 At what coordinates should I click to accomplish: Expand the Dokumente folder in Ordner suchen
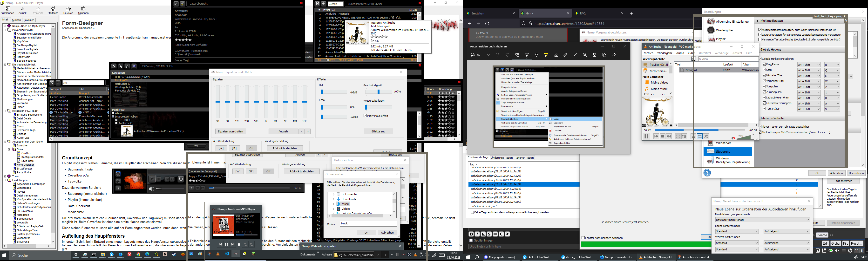[x=334, y=194]
